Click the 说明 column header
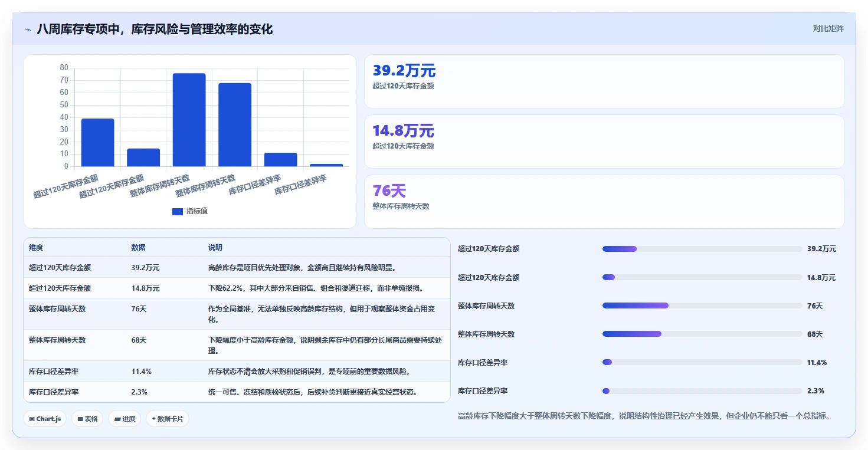The image size is (868, 450). tap(215, 248)
